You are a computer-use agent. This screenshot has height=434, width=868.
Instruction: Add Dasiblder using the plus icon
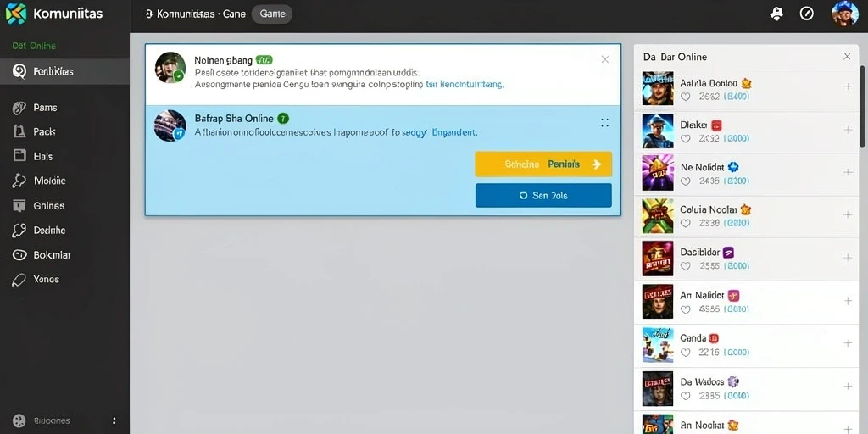[847, 258]
